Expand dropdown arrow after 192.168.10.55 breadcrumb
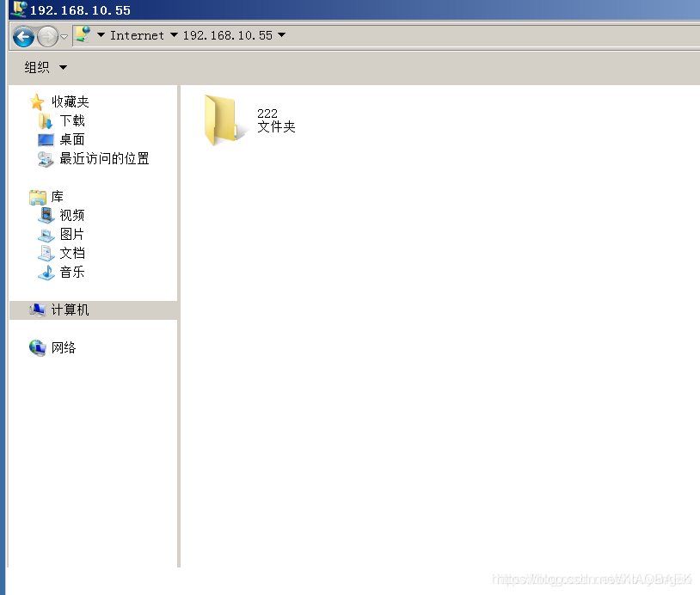 282,34
